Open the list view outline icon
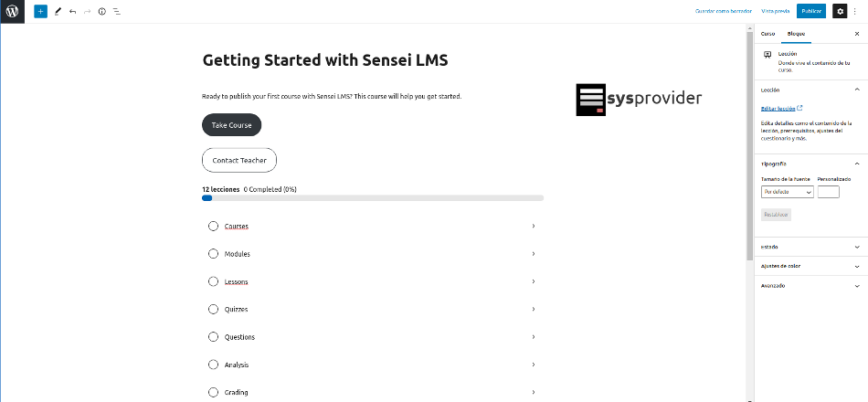This screenshot has width=868, height=402. [116, 12]
